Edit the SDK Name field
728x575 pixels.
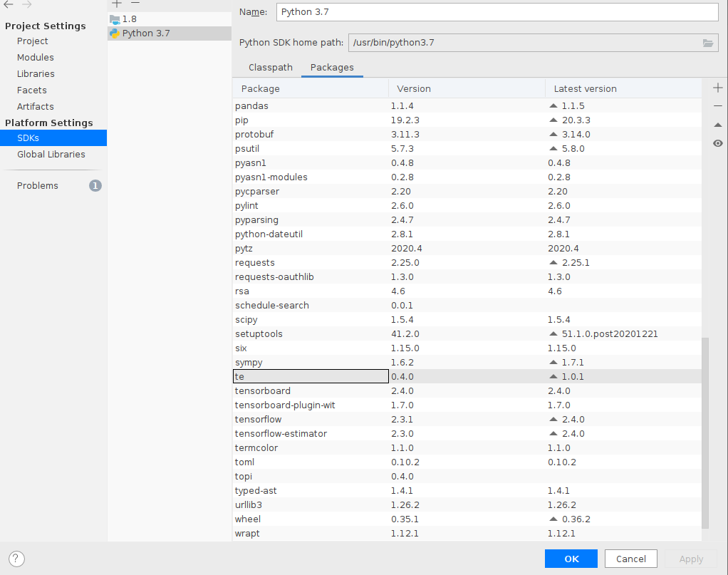[497, 12]
